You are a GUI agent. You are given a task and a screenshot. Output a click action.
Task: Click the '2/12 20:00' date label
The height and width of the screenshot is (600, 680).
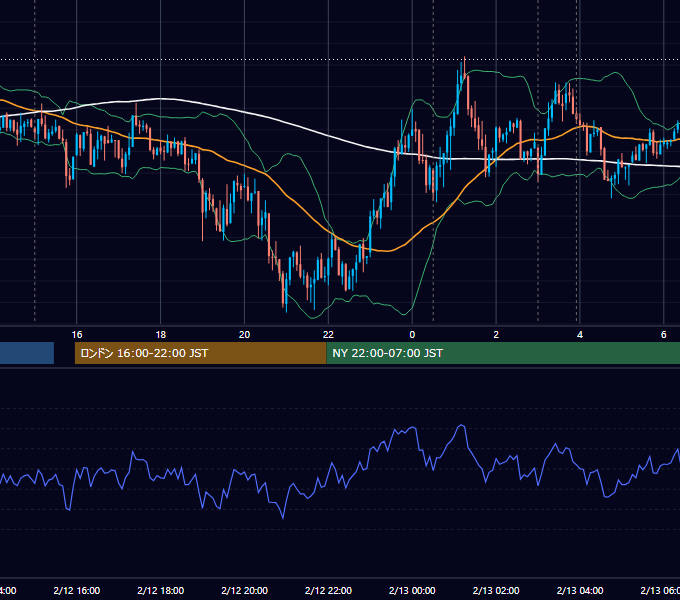(x=244, y=590)
